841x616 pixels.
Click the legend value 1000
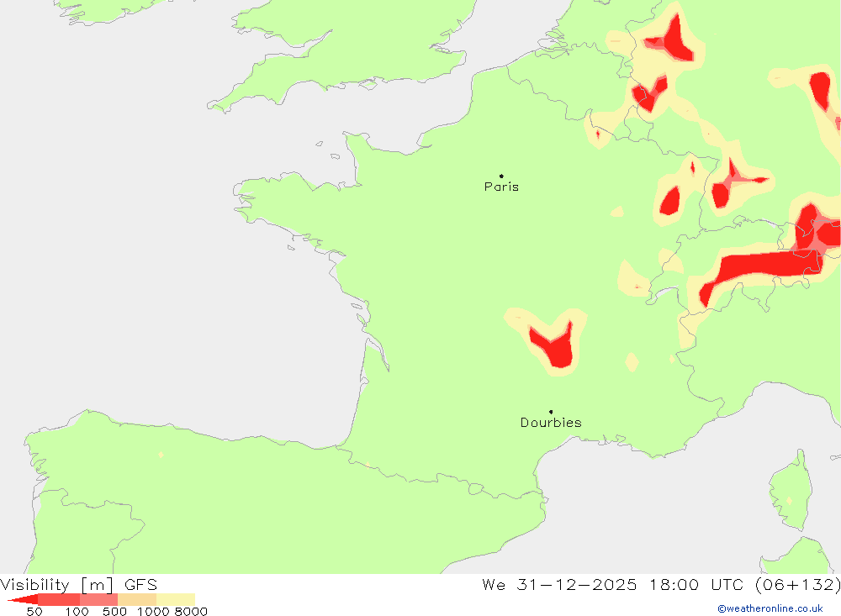pyautogui.click(x=153, y=612)
